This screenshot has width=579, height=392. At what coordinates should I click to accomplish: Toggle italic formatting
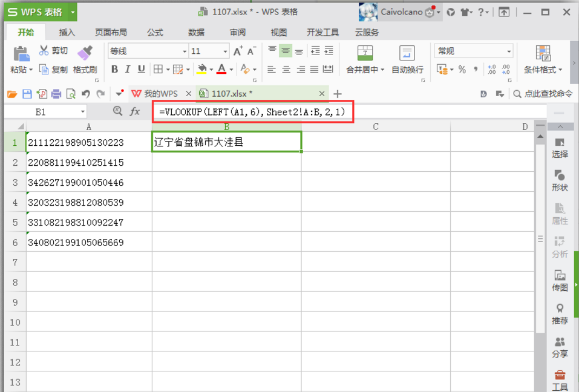(128, 69)
